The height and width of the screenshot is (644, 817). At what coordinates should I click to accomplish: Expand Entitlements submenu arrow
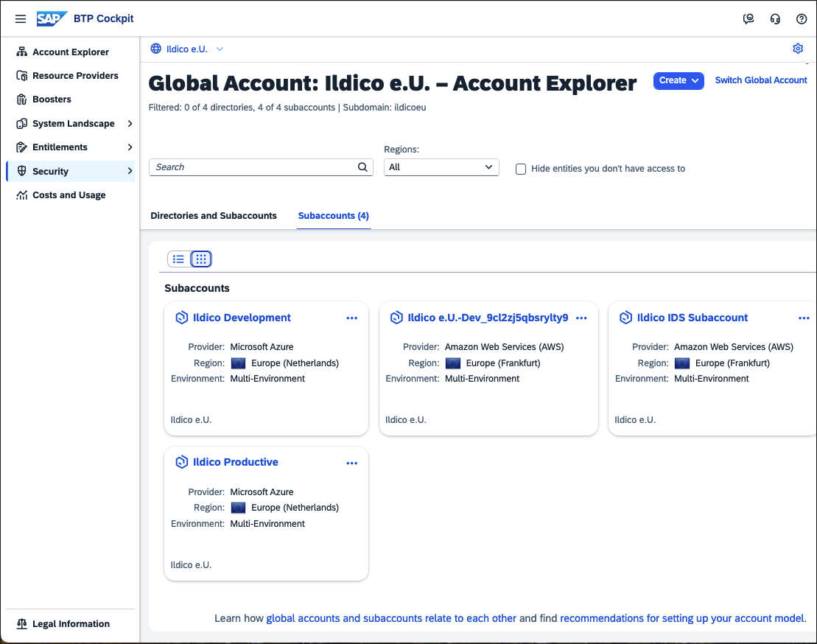(130, 147)
